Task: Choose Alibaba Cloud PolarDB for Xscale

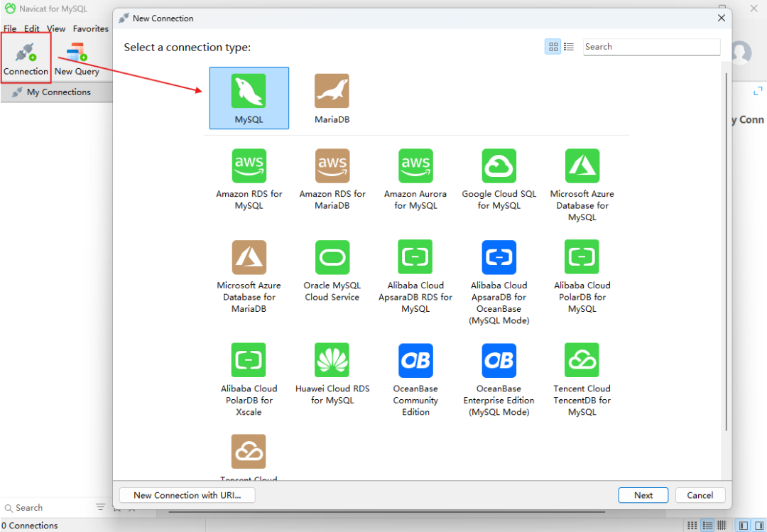Action: tap(249, 380)
